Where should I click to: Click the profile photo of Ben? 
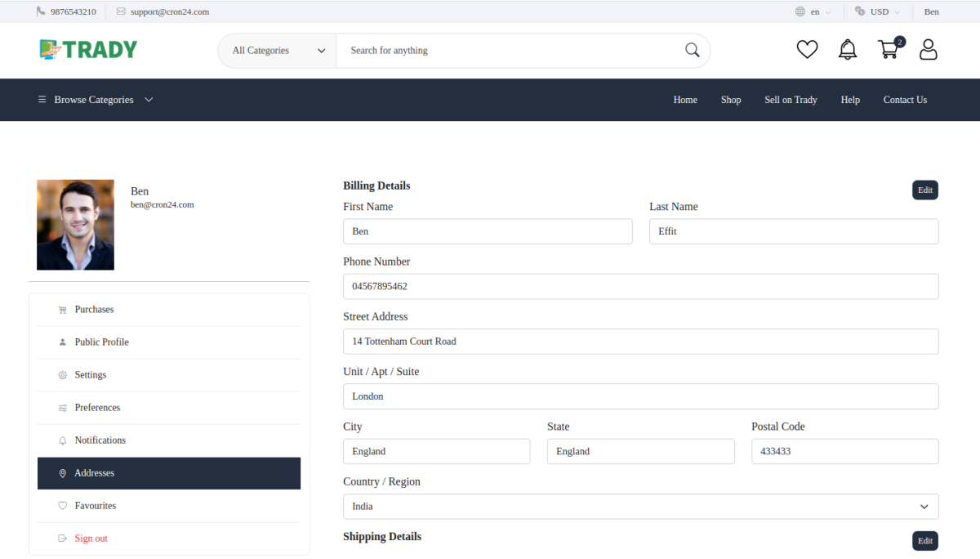coord(75,225)
